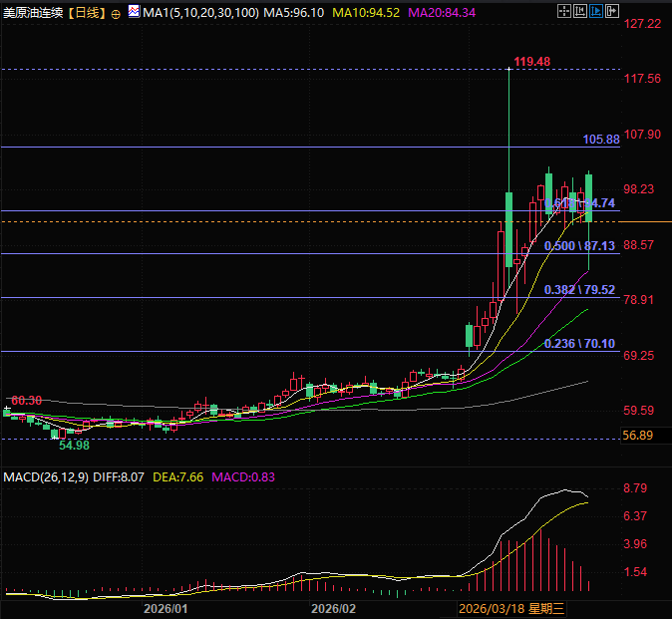
Task: Click the 88.57 price axis value
Action: tap(638, 245)
